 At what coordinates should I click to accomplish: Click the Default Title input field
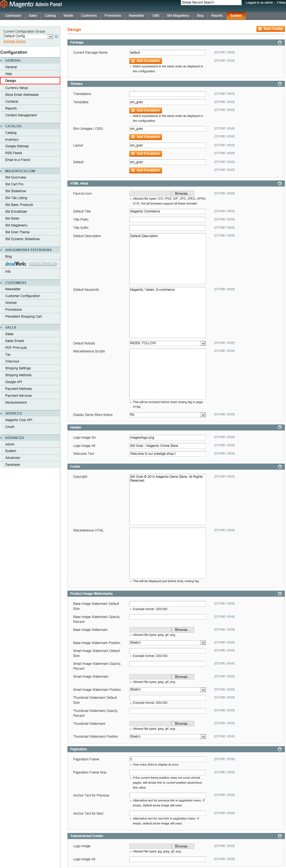coord(168,212)
